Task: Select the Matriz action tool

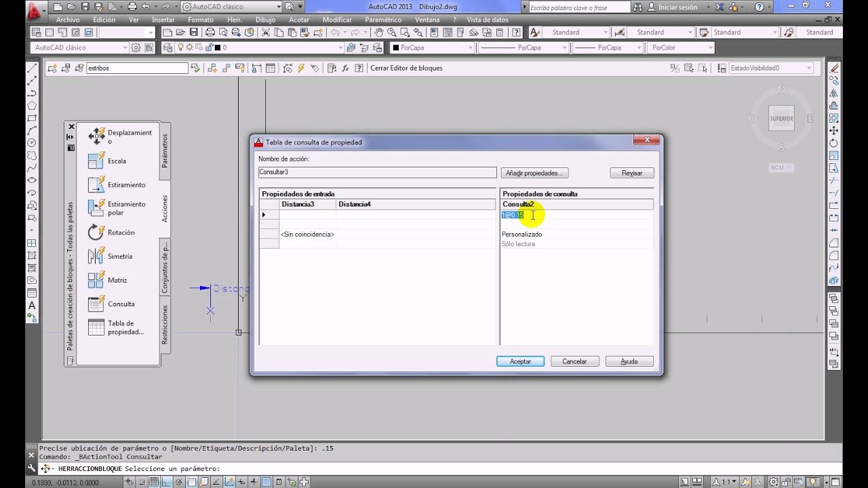Action: coord(108,280)
